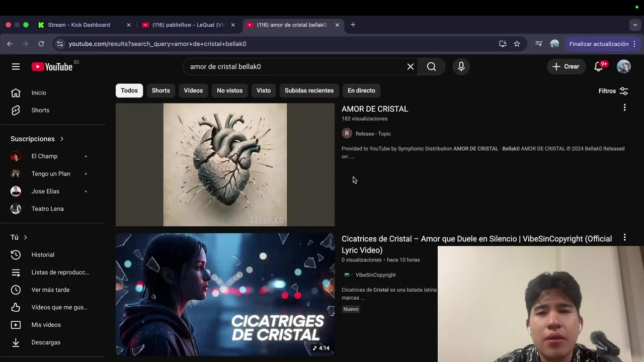Click the install app icon in address bar
The image size is (644, 362).
point(503,44)
